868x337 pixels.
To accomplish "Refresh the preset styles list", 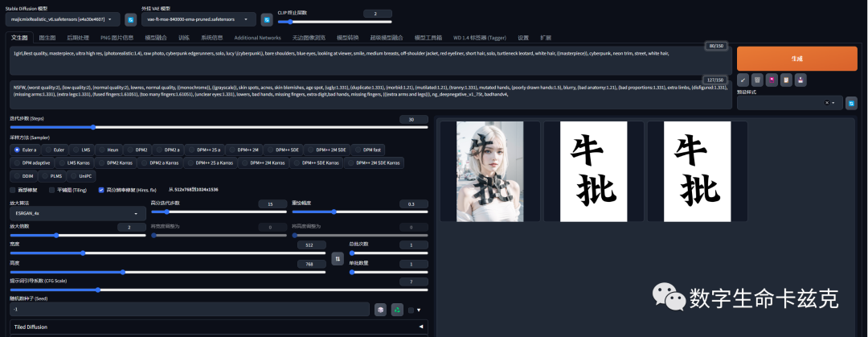I will 851,102.
